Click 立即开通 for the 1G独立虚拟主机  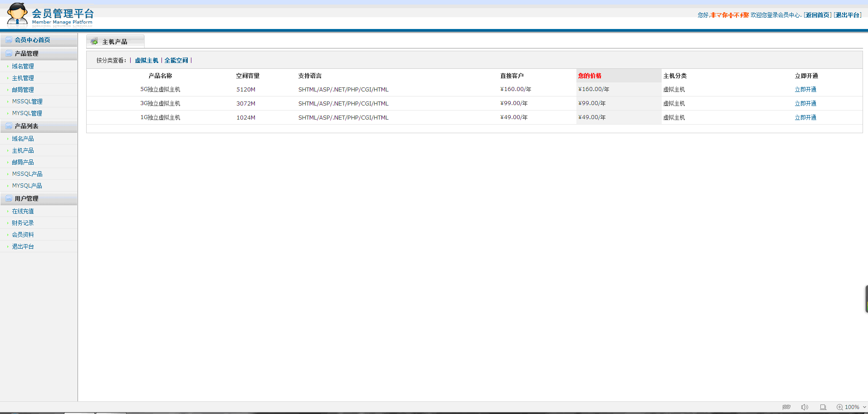805,118
